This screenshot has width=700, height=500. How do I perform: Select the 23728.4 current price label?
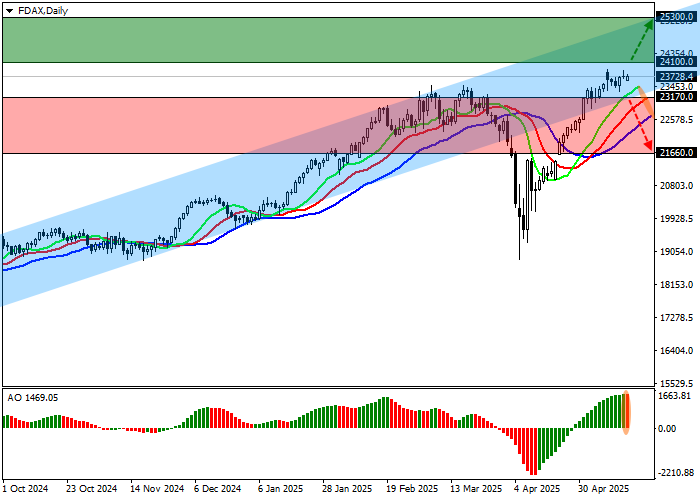pyautogui.click(x=676, y=76)
